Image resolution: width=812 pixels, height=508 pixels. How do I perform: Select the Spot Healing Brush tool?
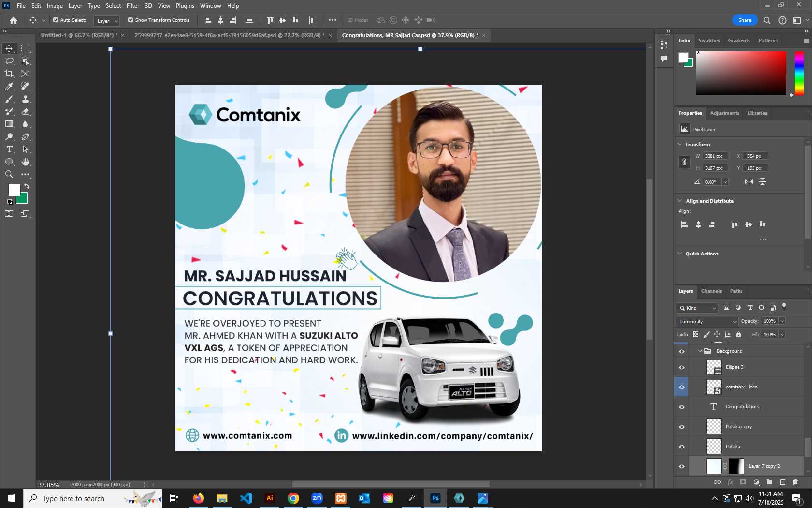tap(25, 86)
